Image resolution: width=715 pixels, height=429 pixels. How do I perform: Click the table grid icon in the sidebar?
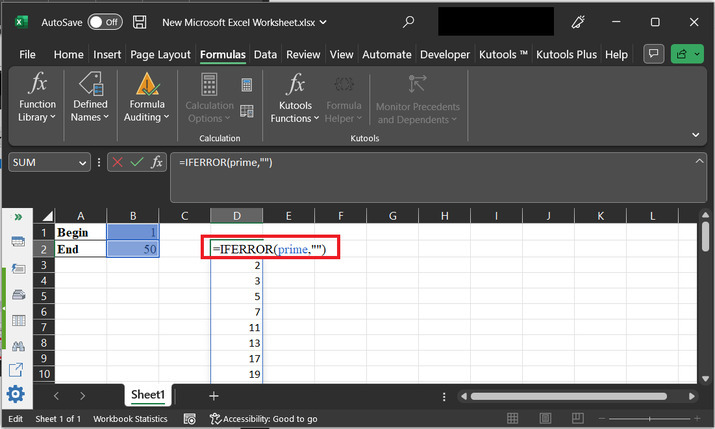coord(18,320)
